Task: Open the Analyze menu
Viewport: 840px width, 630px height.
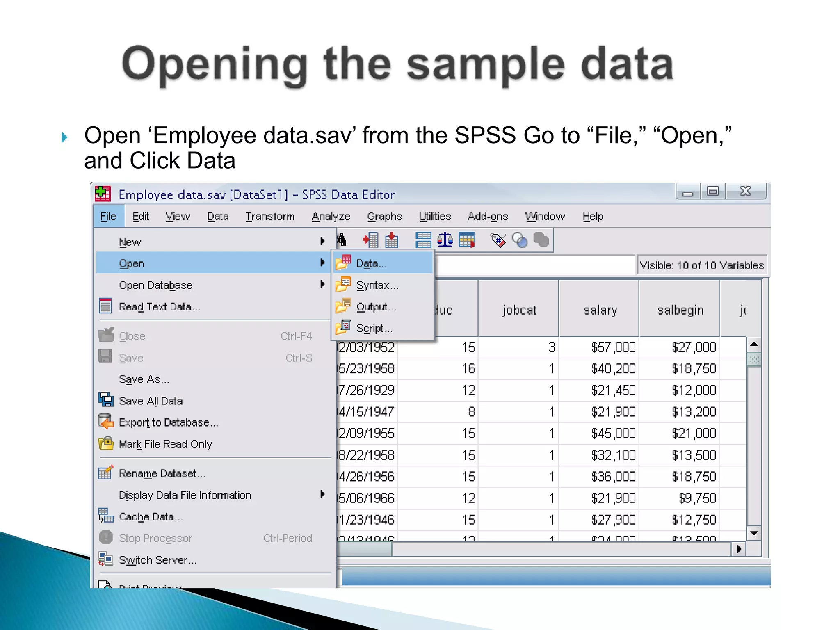Action: tap(331, 217)
